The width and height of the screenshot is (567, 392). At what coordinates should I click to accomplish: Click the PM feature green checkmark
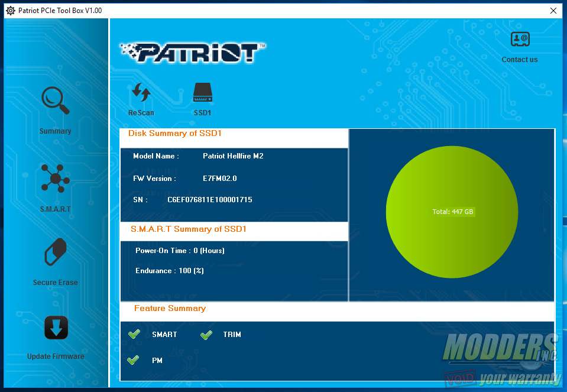(133, 360)
